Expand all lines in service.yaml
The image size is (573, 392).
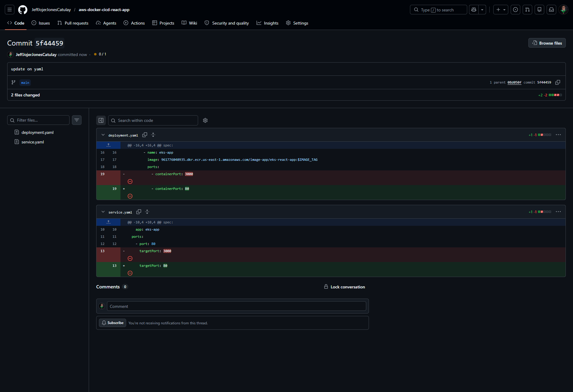click(x=147, y=212)
